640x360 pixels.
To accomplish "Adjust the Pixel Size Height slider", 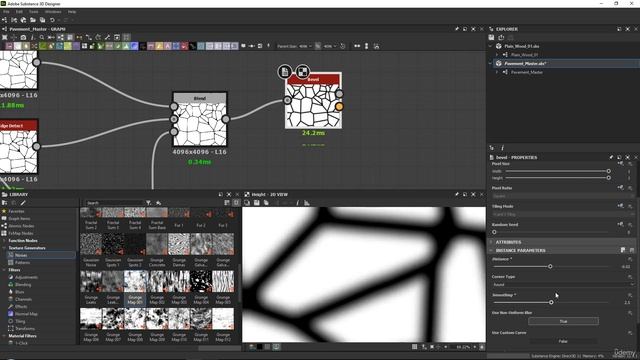I will coord(557,178).
